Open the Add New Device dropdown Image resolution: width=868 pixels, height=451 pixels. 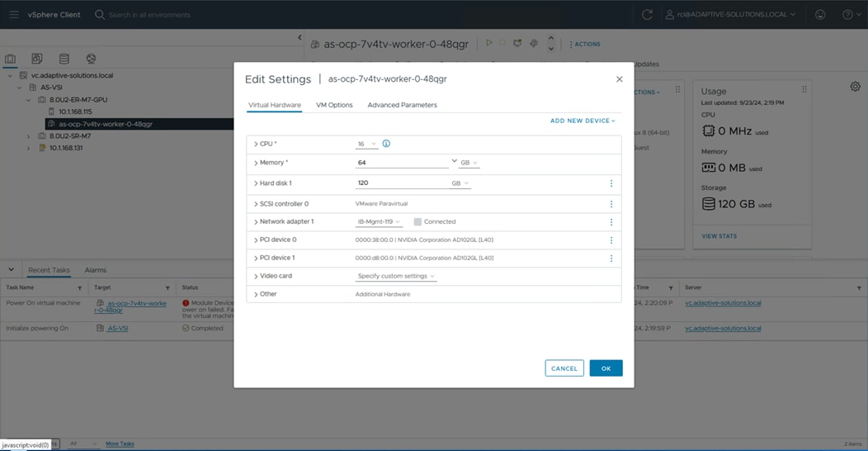coord(583,121)
